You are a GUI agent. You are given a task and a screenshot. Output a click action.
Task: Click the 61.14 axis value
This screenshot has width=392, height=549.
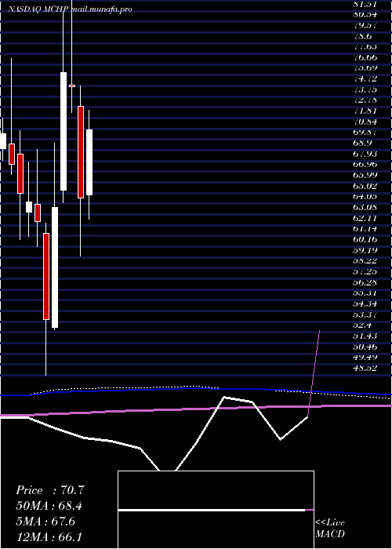click(365, 228)
